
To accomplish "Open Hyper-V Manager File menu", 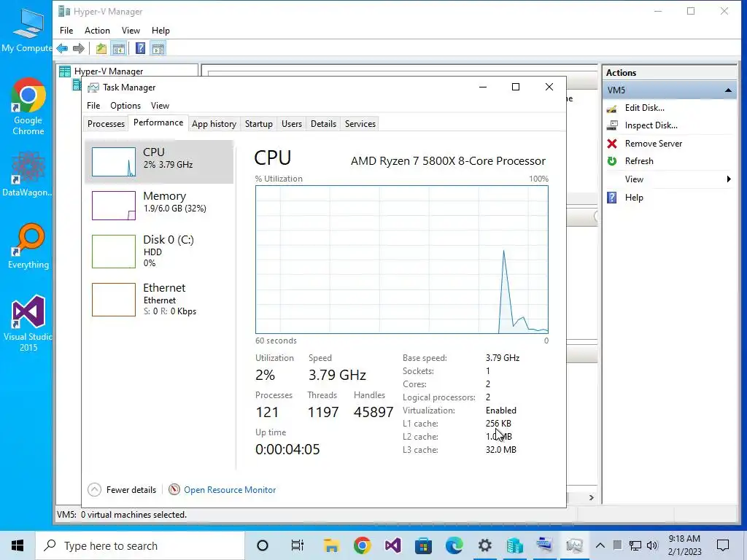I will (66, 31).
